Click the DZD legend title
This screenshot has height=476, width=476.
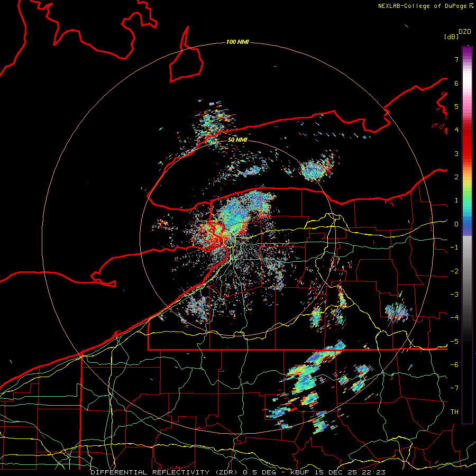click(x=465, y=32)
